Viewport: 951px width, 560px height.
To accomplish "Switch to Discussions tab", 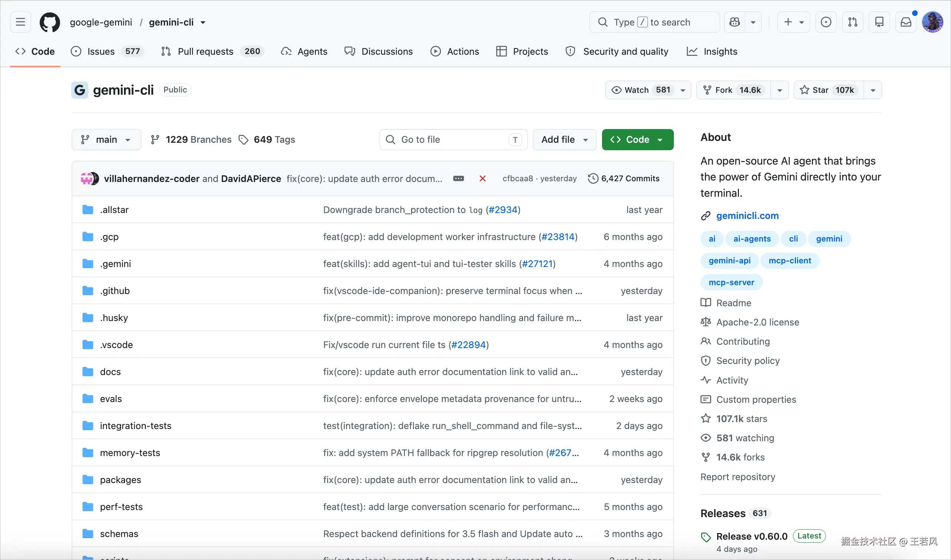I will 379,51.
